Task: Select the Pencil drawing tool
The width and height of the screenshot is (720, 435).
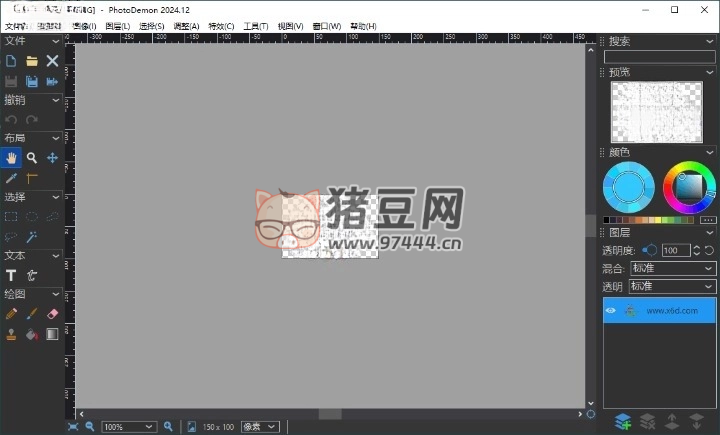Action: coord(11,314)
